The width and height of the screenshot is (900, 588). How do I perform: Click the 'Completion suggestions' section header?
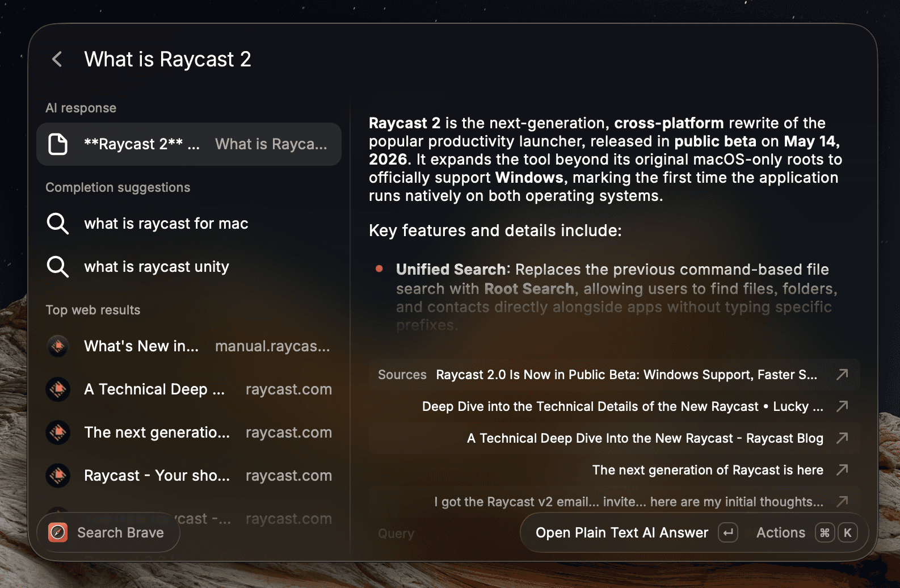118,187
